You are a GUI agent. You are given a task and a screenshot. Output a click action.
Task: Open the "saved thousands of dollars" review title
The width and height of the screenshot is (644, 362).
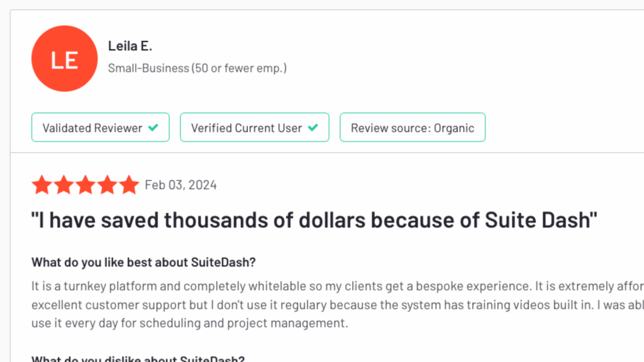(x=314, y=220)
